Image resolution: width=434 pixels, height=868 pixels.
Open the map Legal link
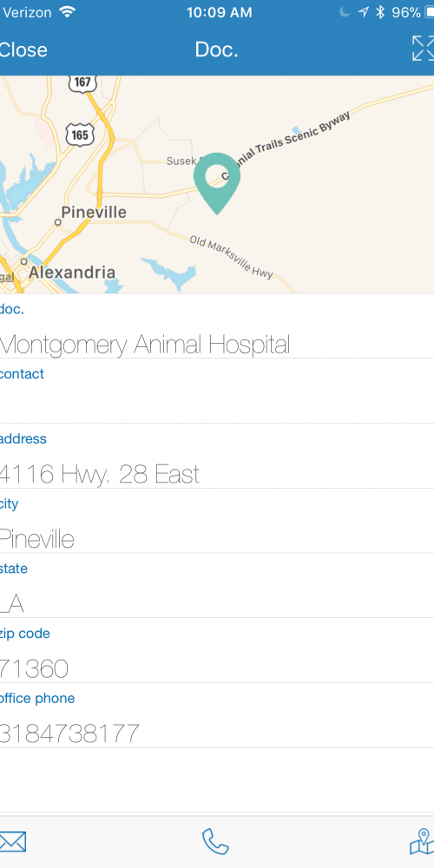pos(7,278)
